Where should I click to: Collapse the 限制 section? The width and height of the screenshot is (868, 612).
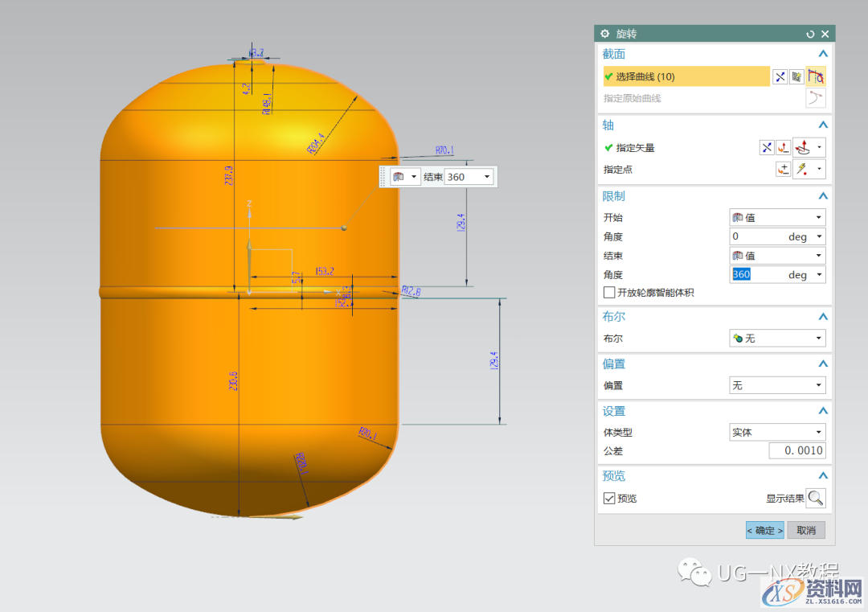(822, 196)
